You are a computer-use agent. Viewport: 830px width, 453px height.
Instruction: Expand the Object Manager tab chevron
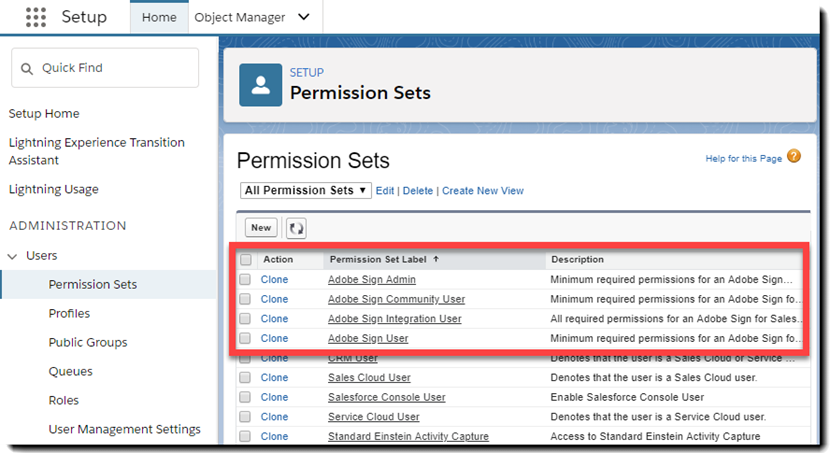304,17
